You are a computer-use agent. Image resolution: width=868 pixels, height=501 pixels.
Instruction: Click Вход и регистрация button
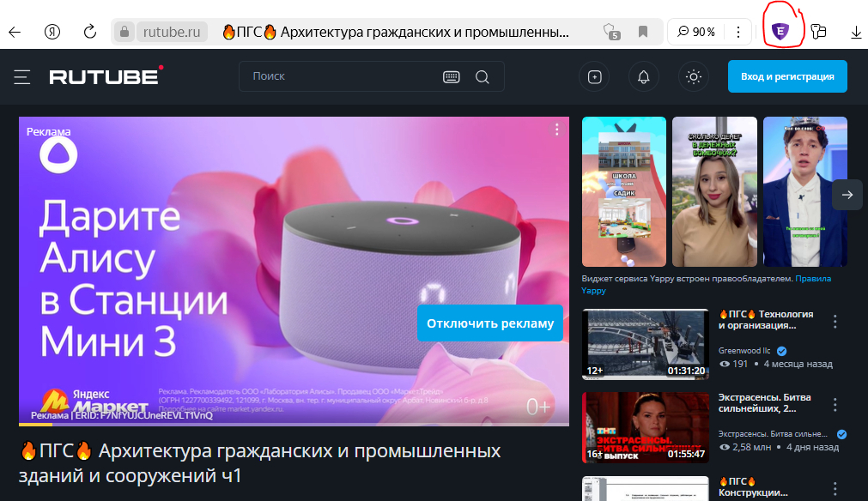787,76
